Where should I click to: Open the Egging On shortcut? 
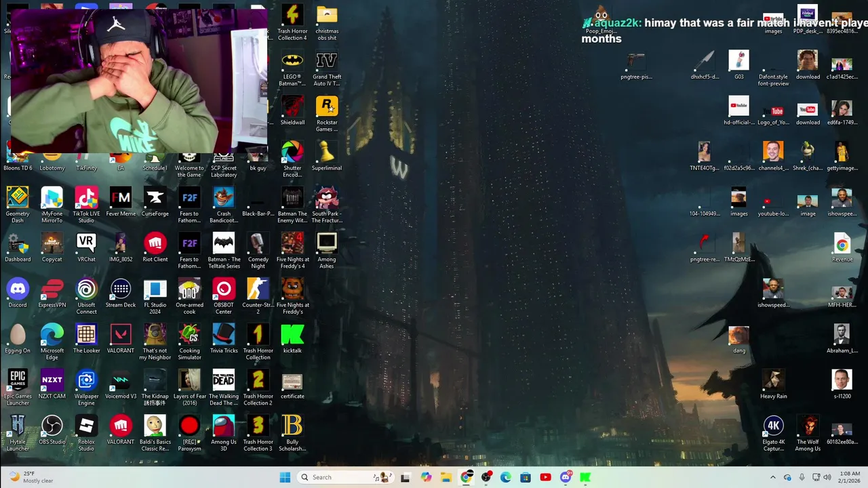(x=18, y=338)
